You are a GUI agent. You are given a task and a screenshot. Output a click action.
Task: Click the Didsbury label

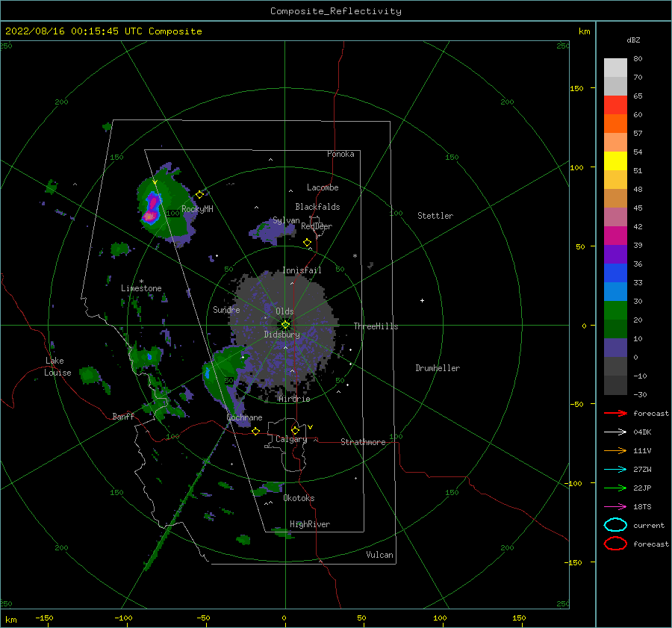(282, 335)
